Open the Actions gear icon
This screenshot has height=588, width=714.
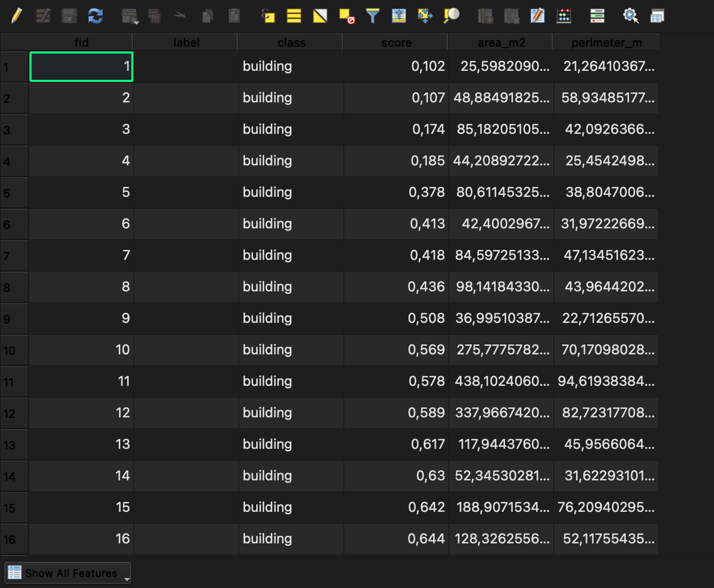[x=631, y=16]
